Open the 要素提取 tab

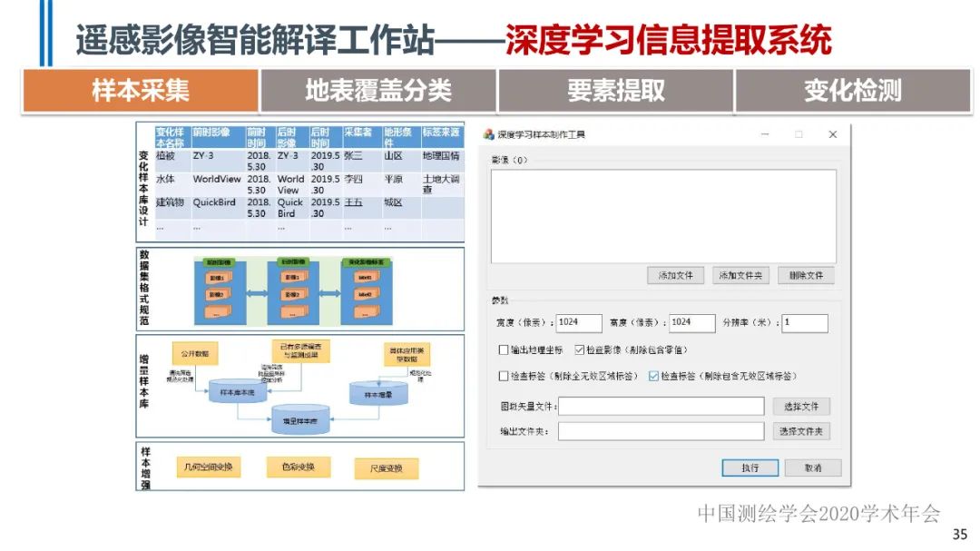pos(617,88)
